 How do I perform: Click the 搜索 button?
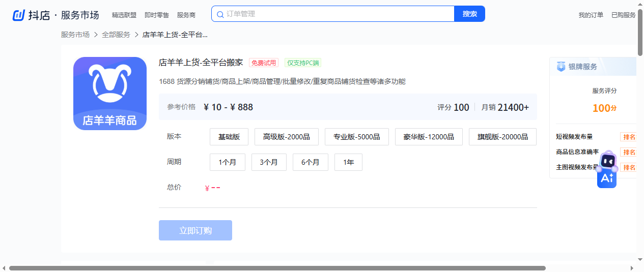coord(470,14)
